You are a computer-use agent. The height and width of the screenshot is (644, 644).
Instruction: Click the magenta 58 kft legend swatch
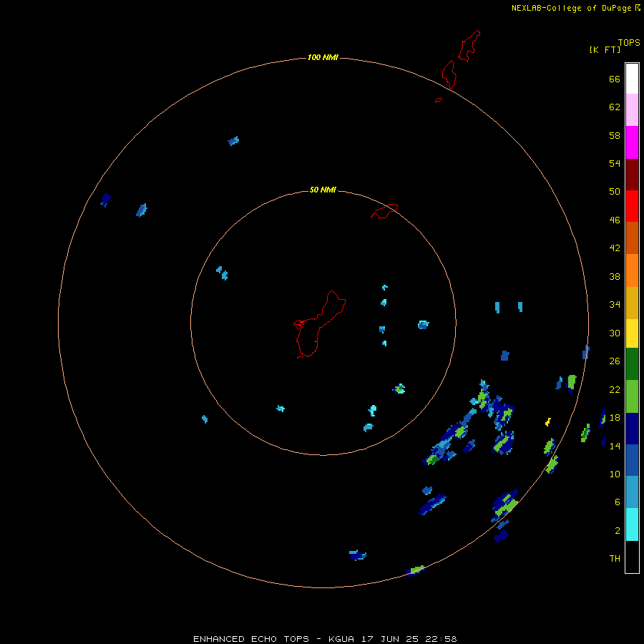point(632,142)
